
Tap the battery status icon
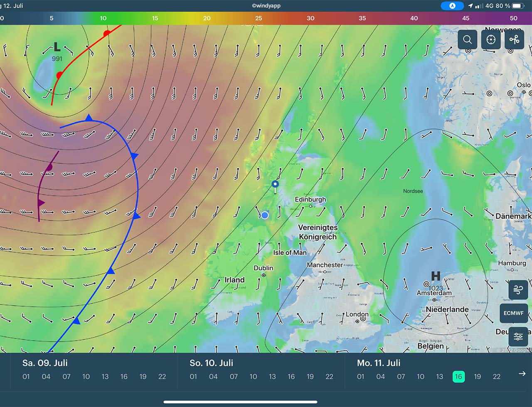(519, 6)
